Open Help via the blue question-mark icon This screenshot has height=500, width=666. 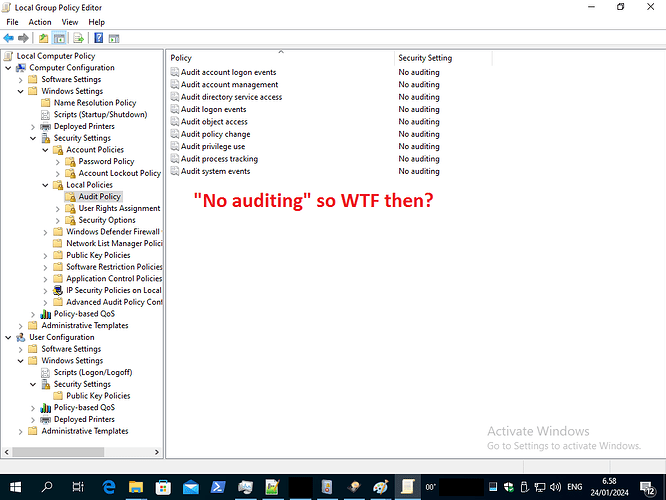99,38
